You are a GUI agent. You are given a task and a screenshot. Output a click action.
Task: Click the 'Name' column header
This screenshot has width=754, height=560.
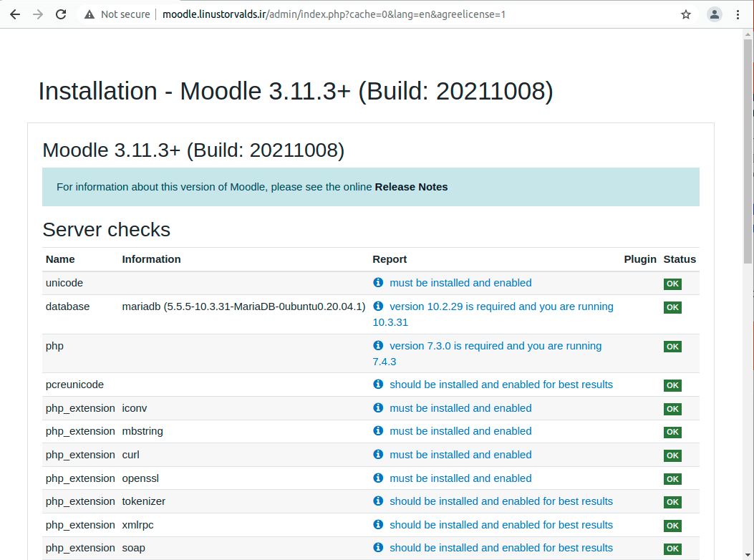[60, 259]
